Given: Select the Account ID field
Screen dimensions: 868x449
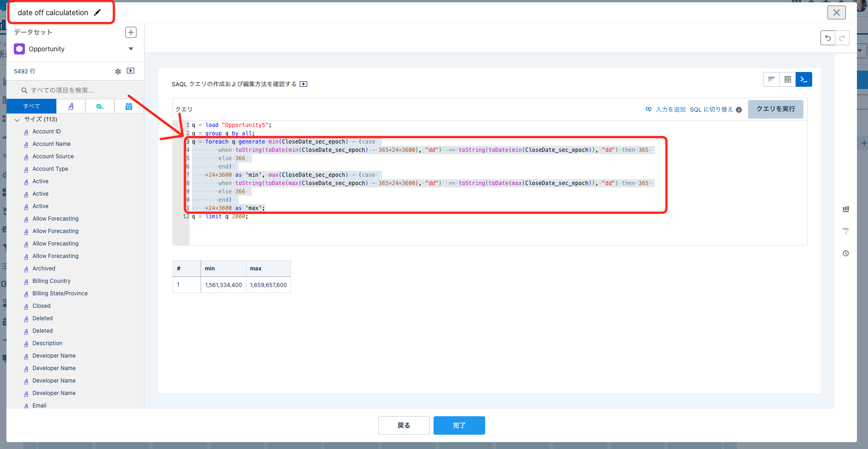Looking at the screenshot, I should tap(47, 132).
